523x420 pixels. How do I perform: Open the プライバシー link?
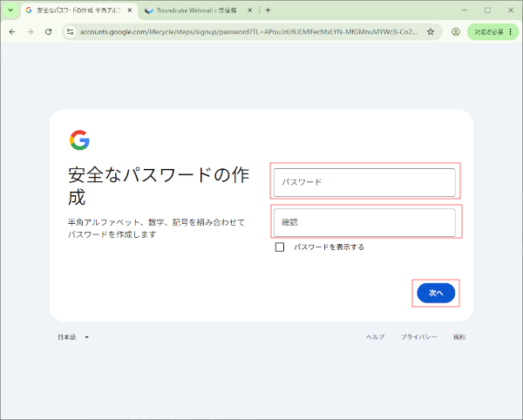point(419,337)
